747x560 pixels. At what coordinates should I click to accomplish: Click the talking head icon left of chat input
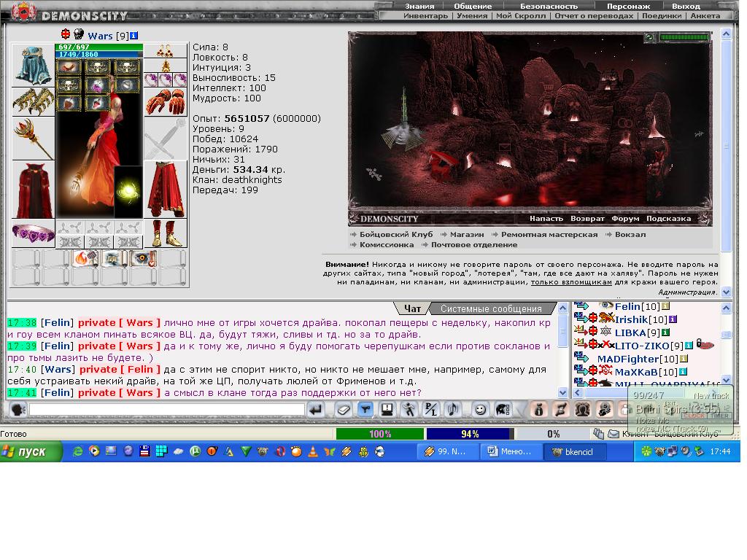[x=18, y=410]
